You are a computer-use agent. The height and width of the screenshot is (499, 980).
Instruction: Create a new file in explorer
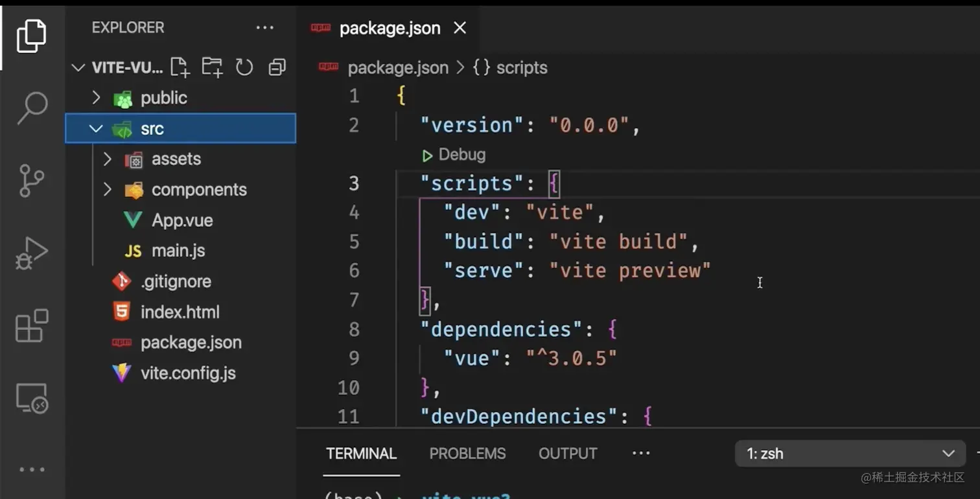(x=180, y=67)
